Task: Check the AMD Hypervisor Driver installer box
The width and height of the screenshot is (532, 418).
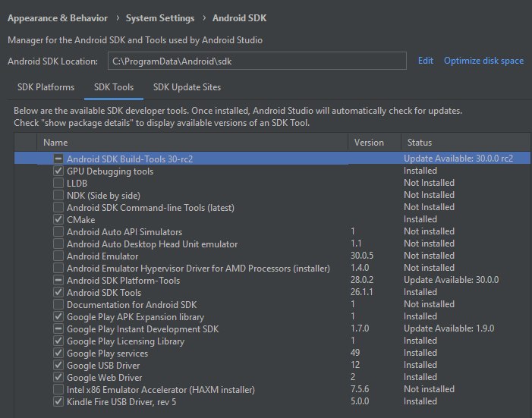Action: (x=58, y=268)
